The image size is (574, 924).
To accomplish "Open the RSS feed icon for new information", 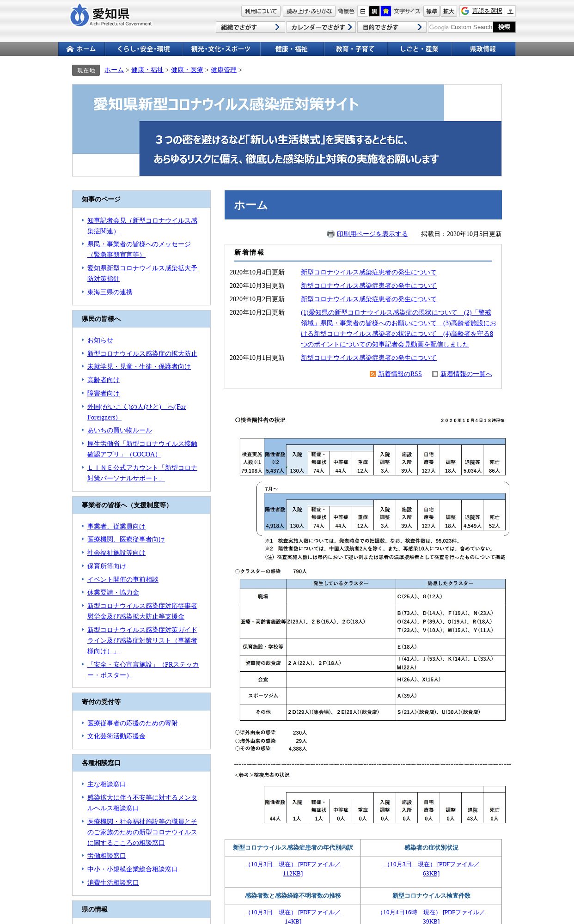I will tap(372, 374).
